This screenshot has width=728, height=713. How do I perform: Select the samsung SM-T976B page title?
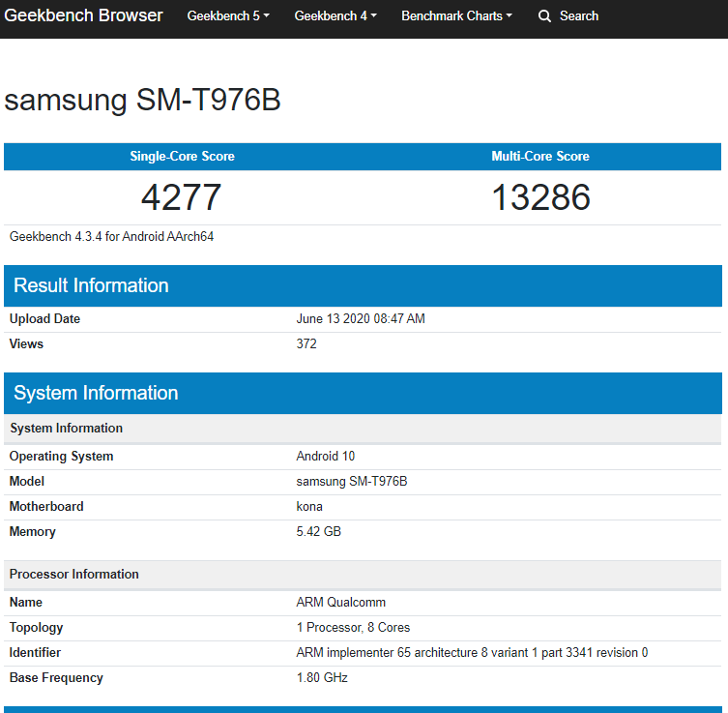[142, 100]
